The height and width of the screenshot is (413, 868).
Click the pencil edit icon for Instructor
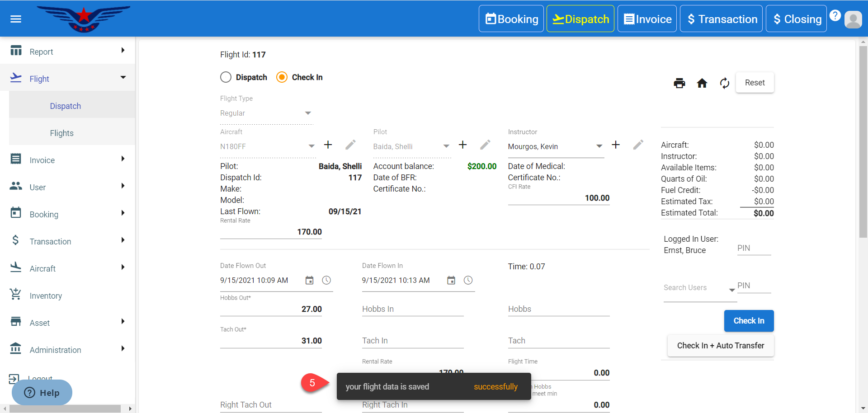pyautogui.click(x=638, y=145)
